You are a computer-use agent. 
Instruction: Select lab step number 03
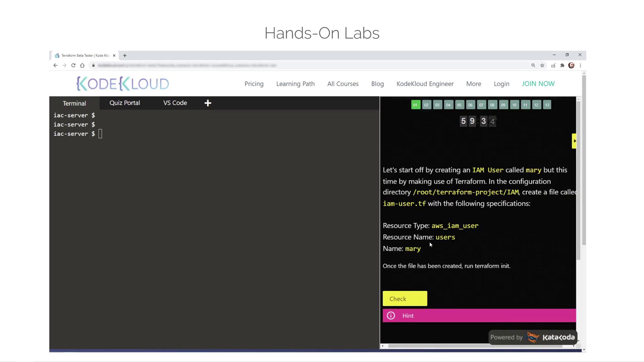[x=437, y=105]
